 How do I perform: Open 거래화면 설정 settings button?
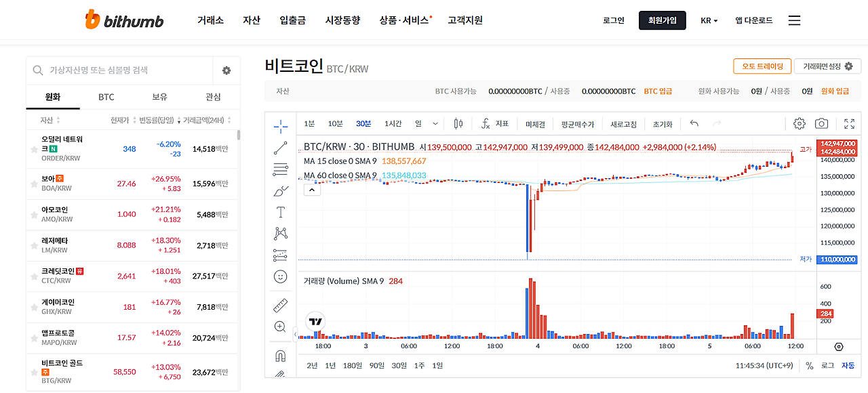coord(827,66)
